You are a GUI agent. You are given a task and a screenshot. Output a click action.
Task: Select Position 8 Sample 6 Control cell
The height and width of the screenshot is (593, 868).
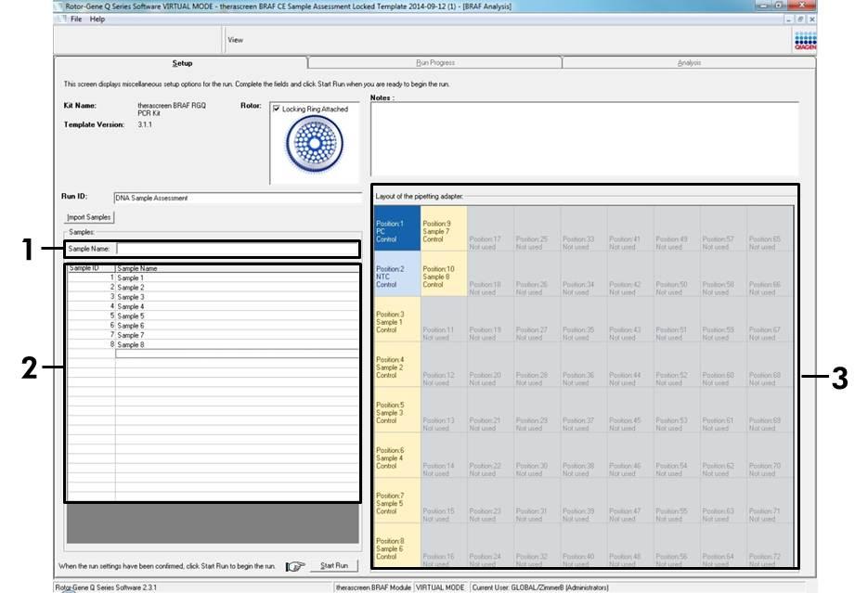pyautogui.click(x=397, y=545)
